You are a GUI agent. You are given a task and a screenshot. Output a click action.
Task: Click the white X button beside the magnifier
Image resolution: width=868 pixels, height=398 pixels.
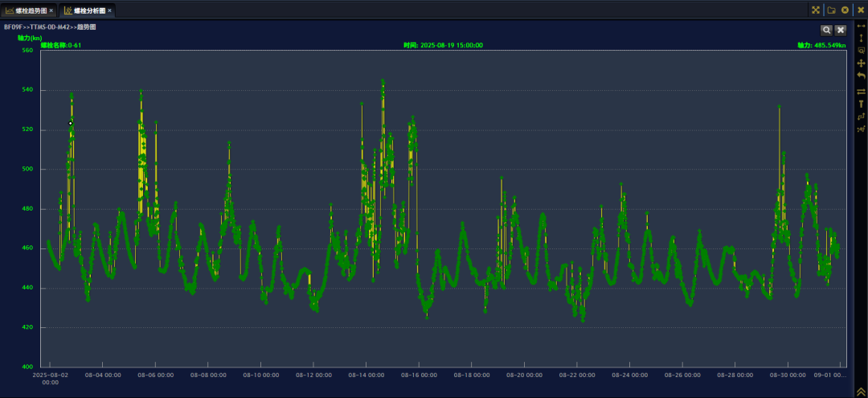pos(841,30)
